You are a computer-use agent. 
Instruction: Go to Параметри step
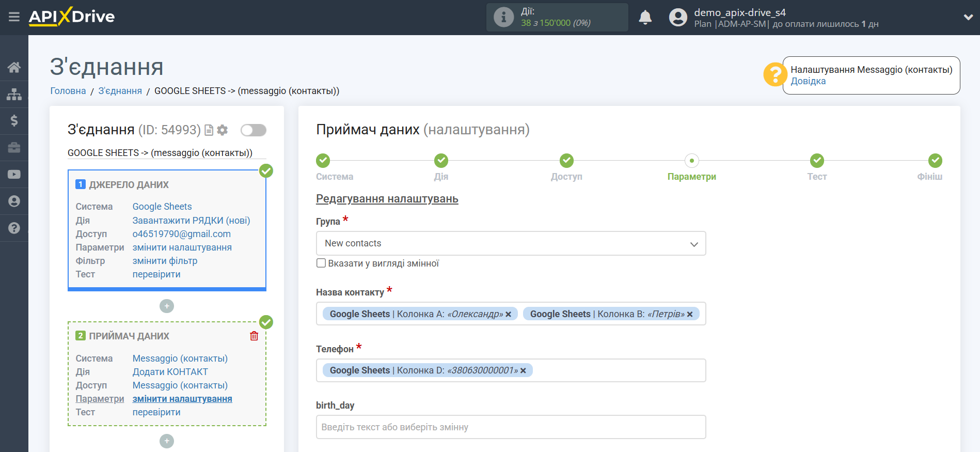point(692,161)
